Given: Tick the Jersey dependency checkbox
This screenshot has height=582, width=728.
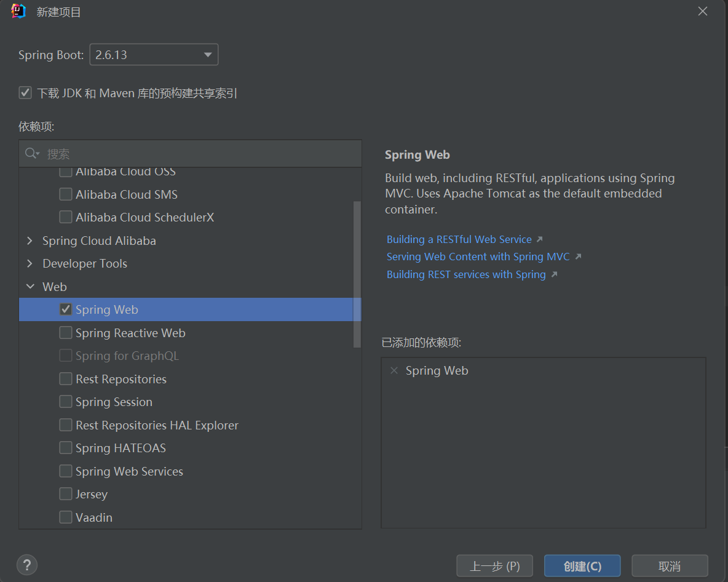Looking at the screenshot, I should click(66, 494).
